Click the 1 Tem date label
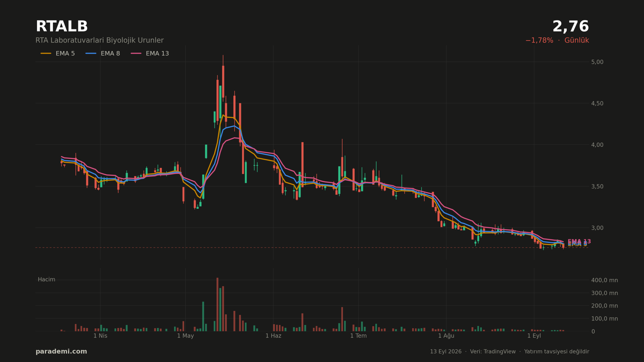Screen dimensions: 644x362 [358, 336]
